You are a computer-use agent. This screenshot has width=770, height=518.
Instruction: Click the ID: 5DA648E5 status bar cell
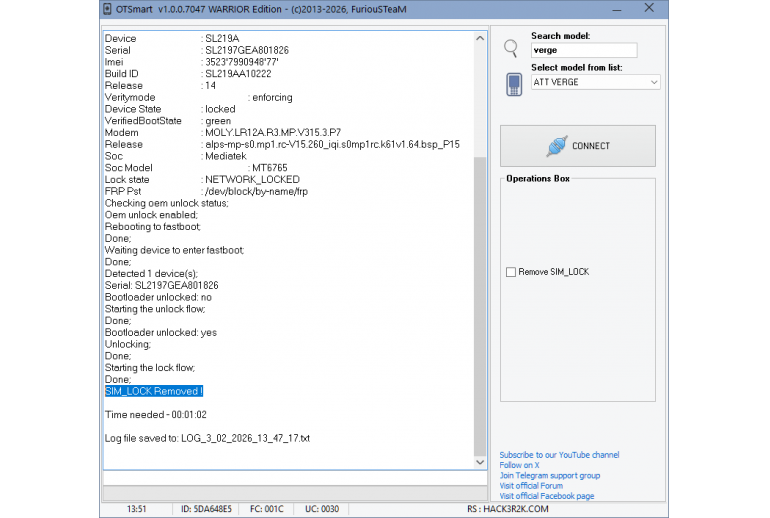pyautogui.click(x=206, y=509)
